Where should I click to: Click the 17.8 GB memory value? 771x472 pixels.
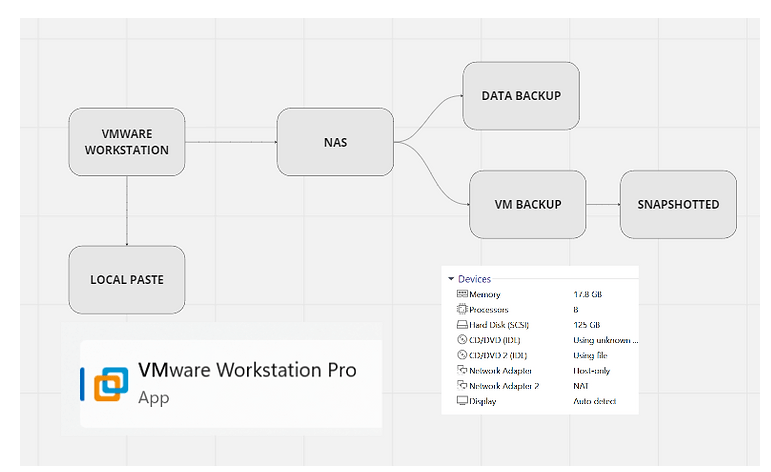[x=588, y=294]
